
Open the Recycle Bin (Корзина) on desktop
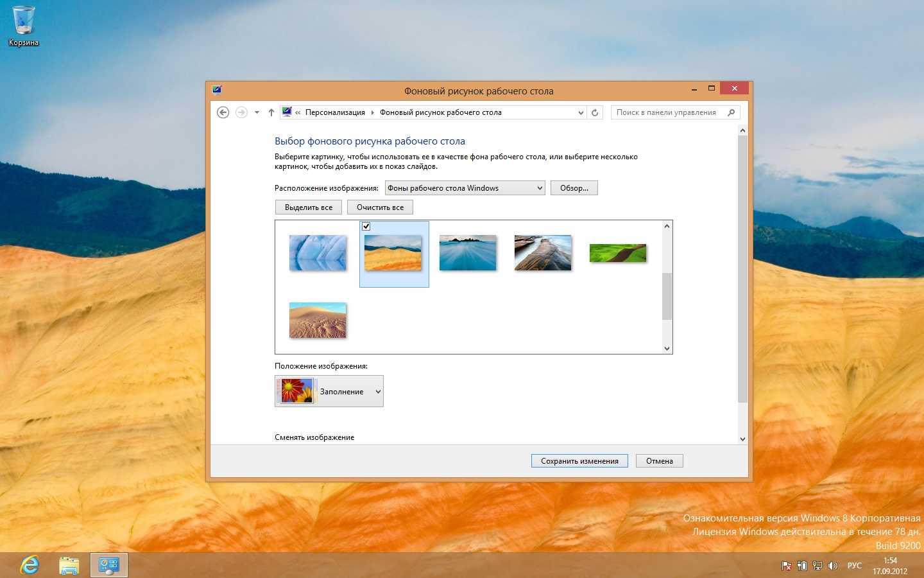point(23,26)
